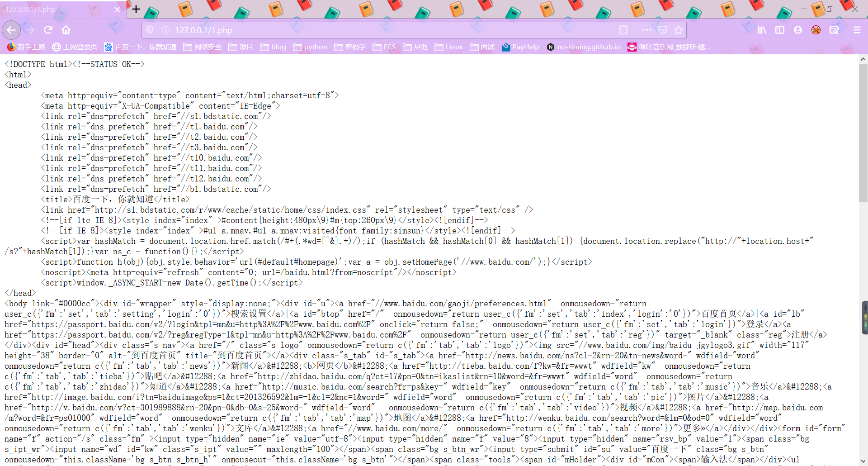Viewport: 868px width, 466px height.
Task: Expand 密码学 bookmark folder
Action: 350,47
